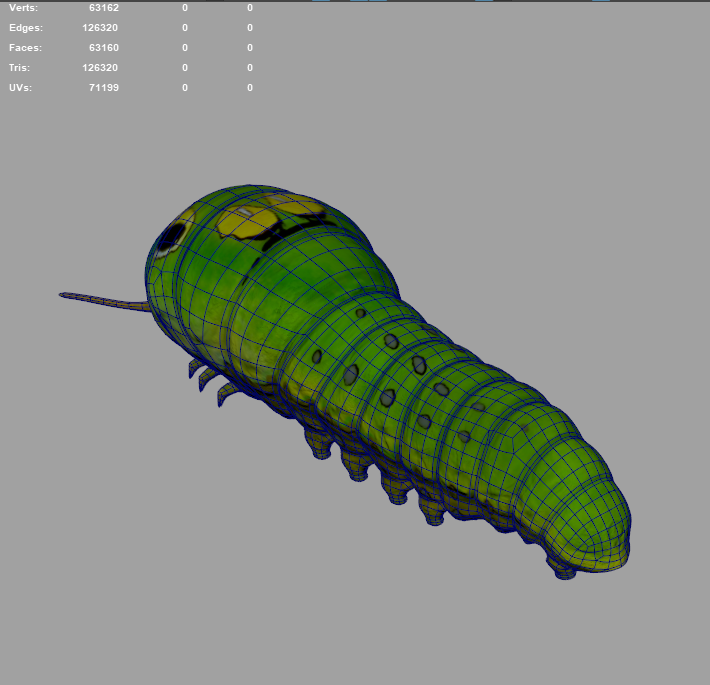Click the Faces label in the HUD
This screenshot has width=710, height=685.
click(26, 48)
